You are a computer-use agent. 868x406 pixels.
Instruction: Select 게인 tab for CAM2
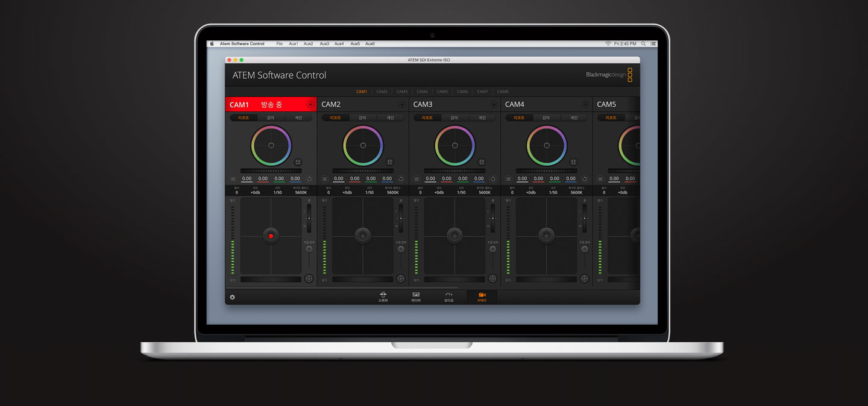point(390,118)
